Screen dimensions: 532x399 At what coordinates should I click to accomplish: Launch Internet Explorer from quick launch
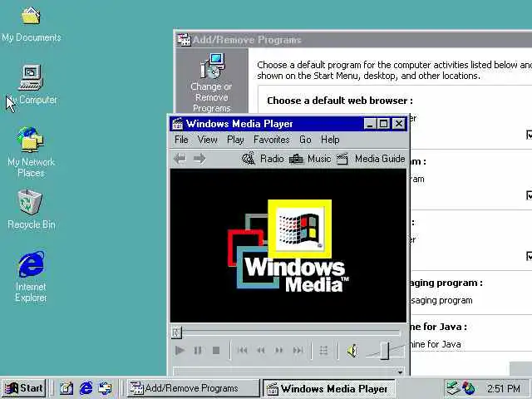tap(86, 388)
